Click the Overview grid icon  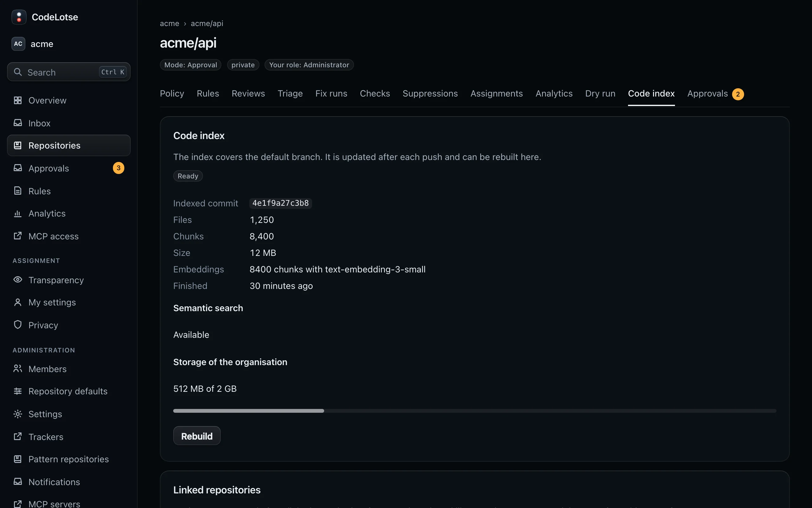pos(18,100)
